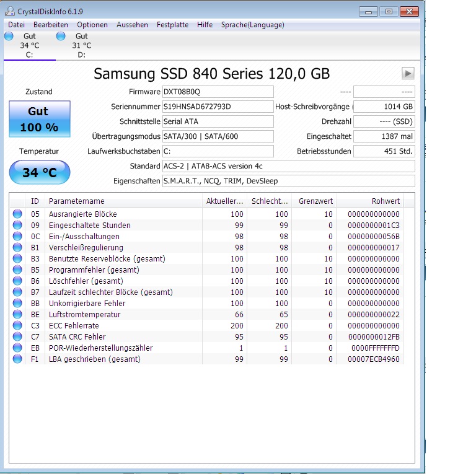Click the CrystalDiskInfo title bar icon
The image size is (476, 474).
tap(10, 11)
